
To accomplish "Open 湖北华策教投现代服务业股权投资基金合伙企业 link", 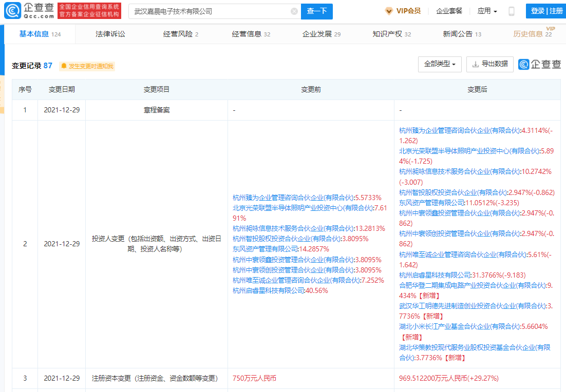I will [475, 352].
